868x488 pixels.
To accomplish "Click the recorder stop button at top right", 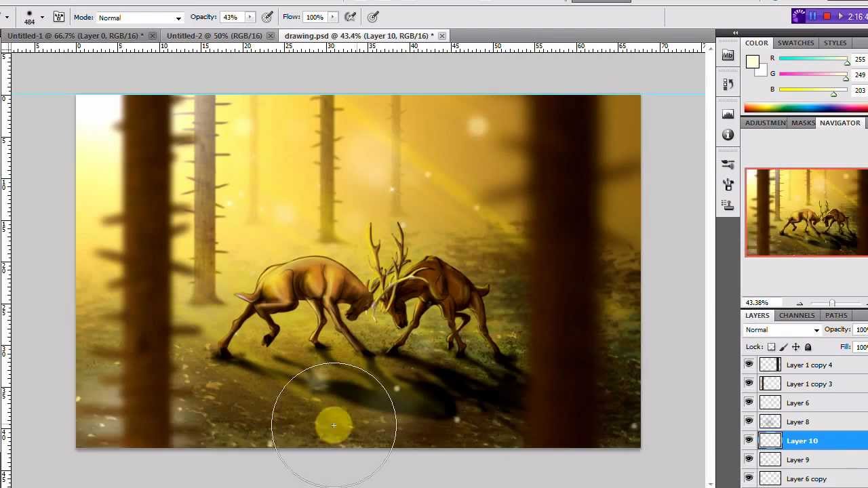I will pos(827,16).
